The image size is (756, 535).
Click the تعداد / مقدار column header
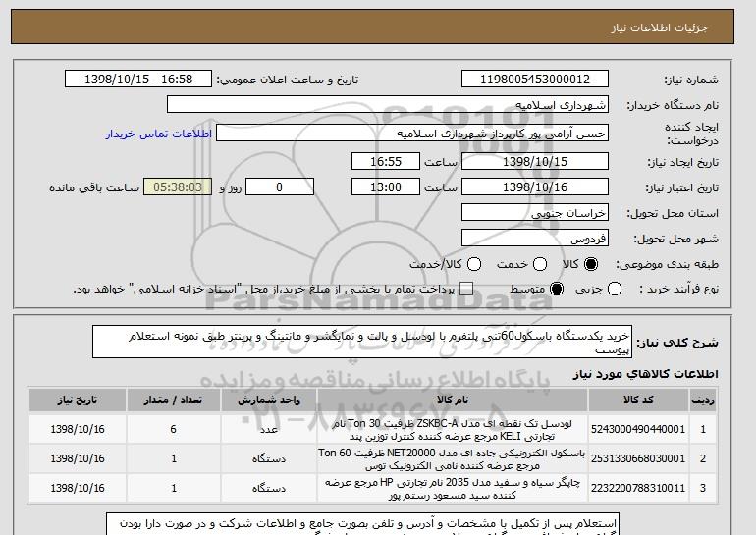tap(174, 401)
